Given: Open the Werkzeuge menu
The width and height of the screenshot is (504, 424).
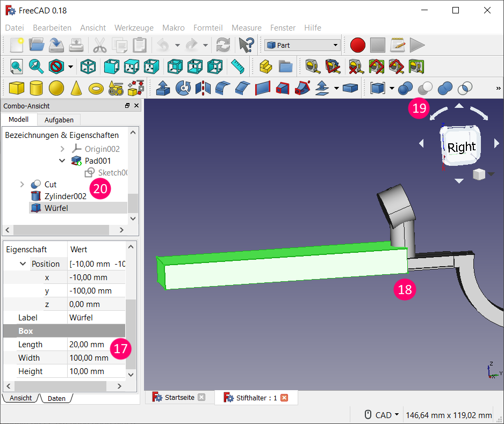Looking at the screenshot, I should pos(134,27).
